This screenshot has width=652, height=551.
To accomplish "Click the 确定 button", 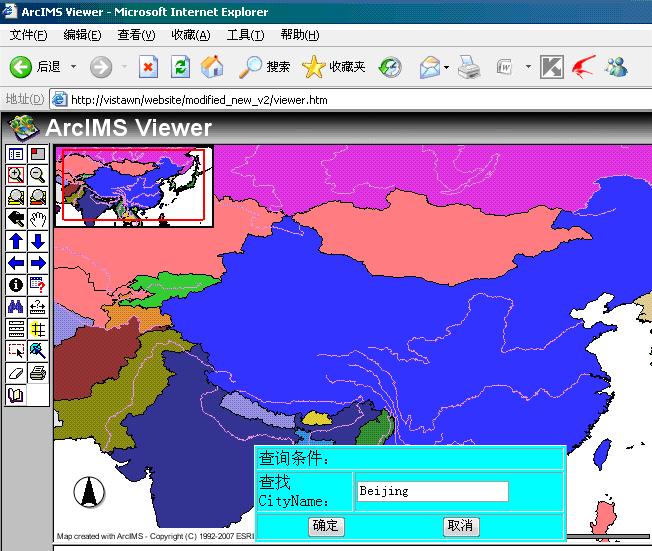I will coord(326,526).
